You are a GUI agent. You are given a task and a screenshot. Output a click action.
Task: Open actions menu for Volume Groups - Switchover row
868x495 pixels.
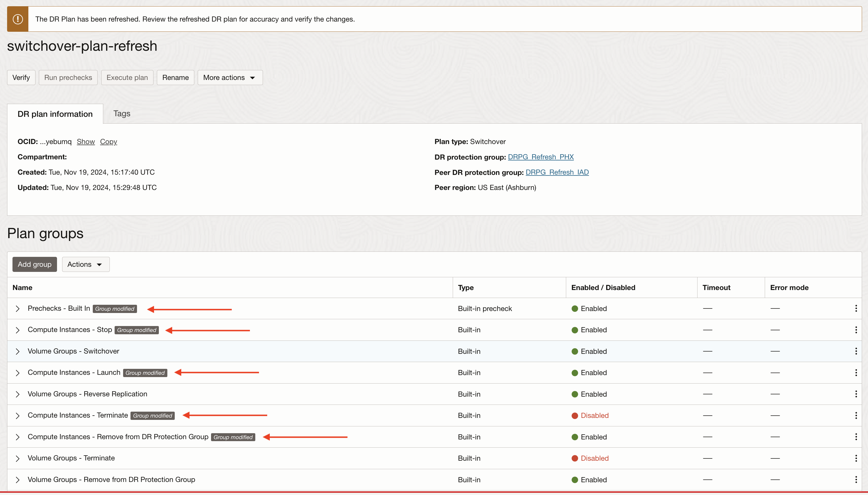[x=856, y=351]
